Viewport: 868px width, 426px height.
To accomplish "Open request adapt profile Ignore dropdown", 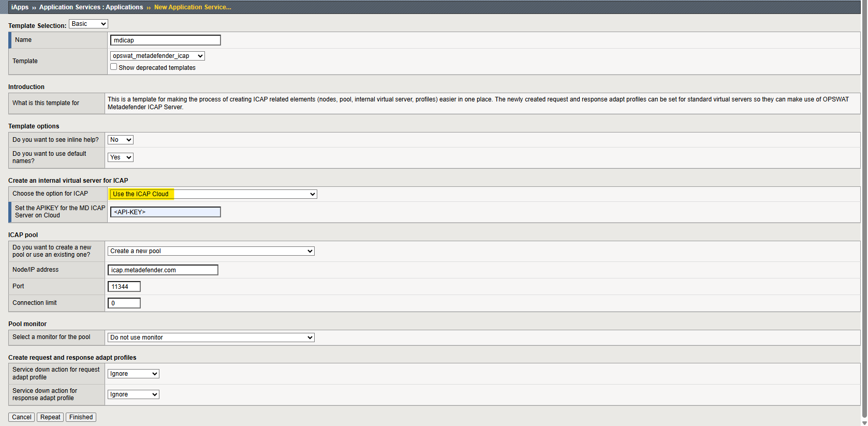I will 133,374.
